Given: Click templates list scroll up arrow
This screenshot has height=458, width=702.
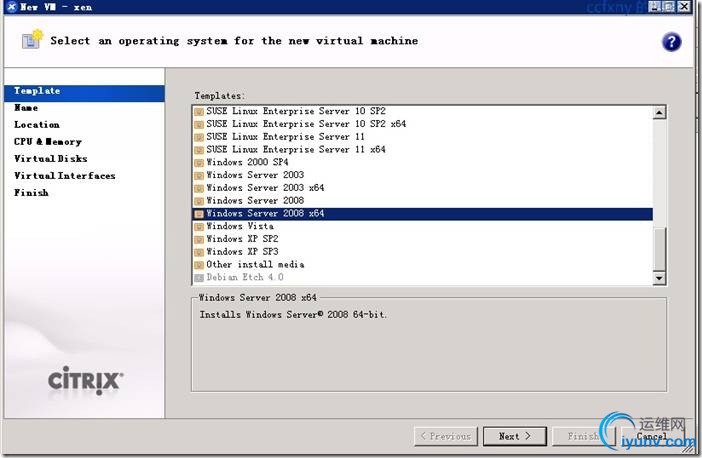Looking at the screenshot, I should (659, 112).
